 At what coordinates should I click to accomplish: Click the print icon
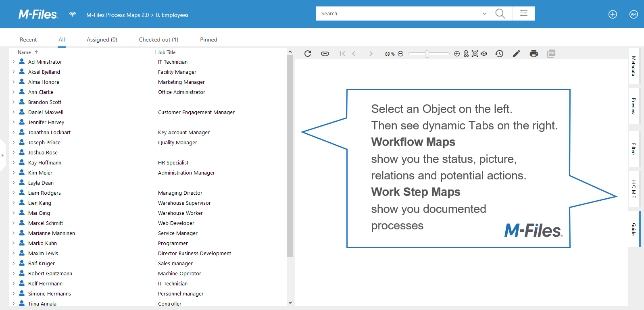click(x=534, y=54)
